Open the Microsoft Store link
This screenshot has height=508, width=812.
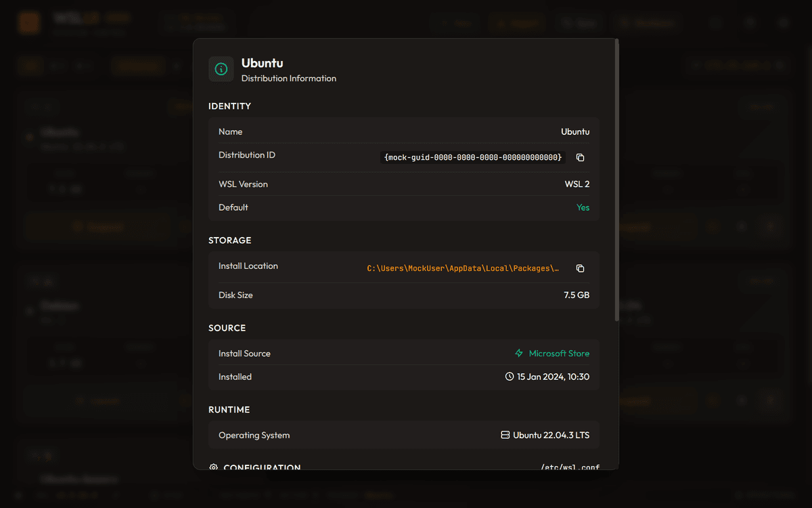[x=558, y=353]
